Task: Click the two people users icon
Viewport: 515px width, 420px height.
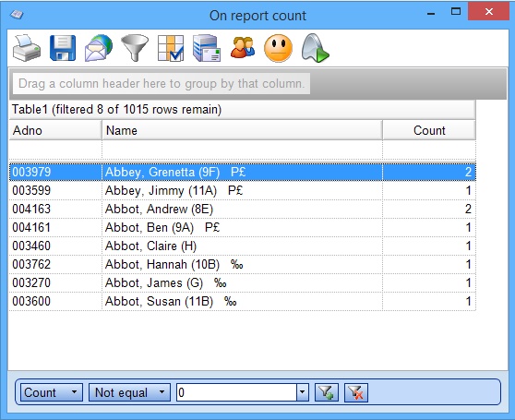Action: [x=243, y=48]
